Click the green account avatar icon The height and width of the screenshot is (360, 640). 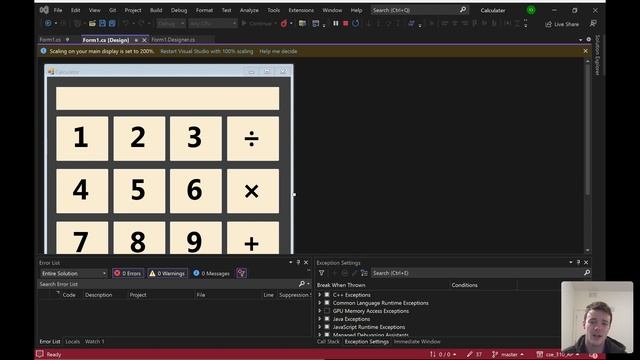[531, 10]
